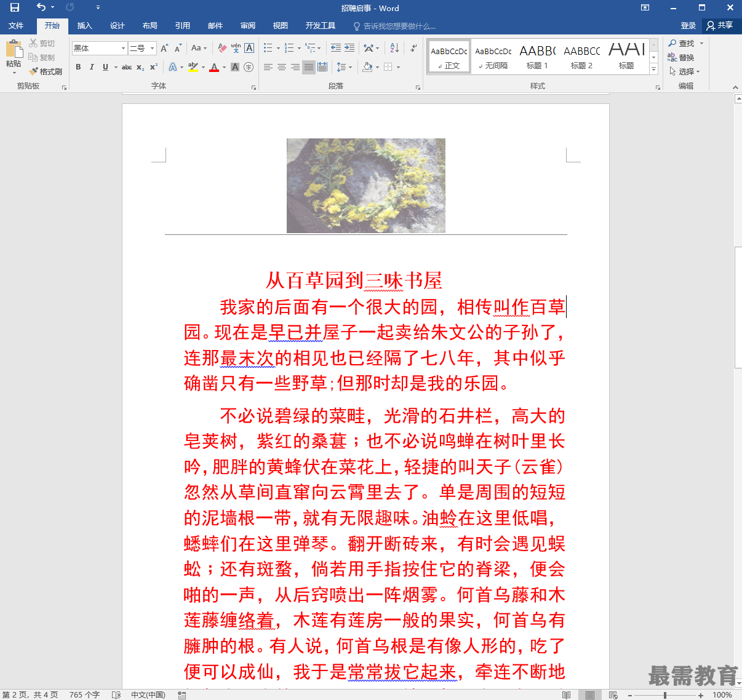Click the Chinese layout (A with arrows) icon
Viewport: 742px width, 700px height.
point(368,48)
